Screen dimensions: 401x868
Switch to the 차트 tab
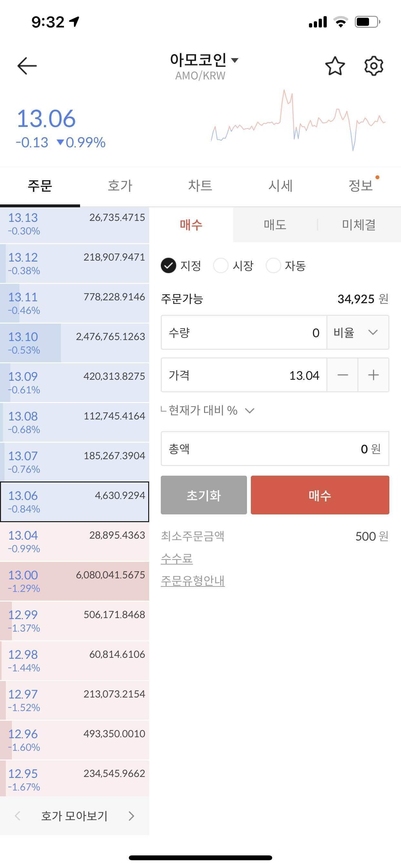coord(200,186)
